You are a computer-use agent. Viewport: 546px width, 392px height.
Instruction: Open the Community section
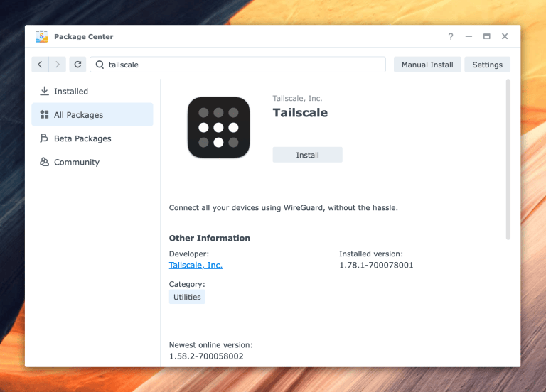coord(92,162)
